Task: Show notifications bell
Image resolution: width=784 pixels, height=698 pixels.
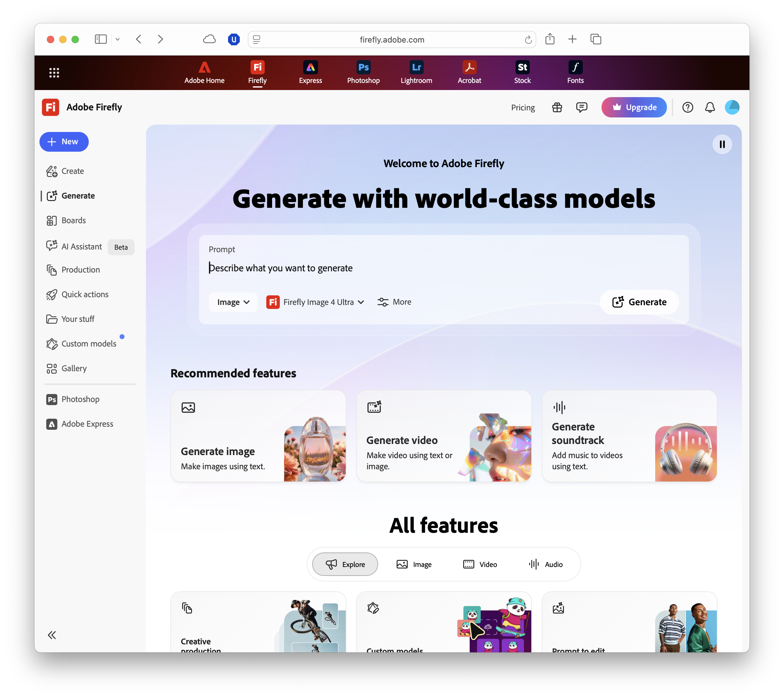Action: (x=710, y=107)
